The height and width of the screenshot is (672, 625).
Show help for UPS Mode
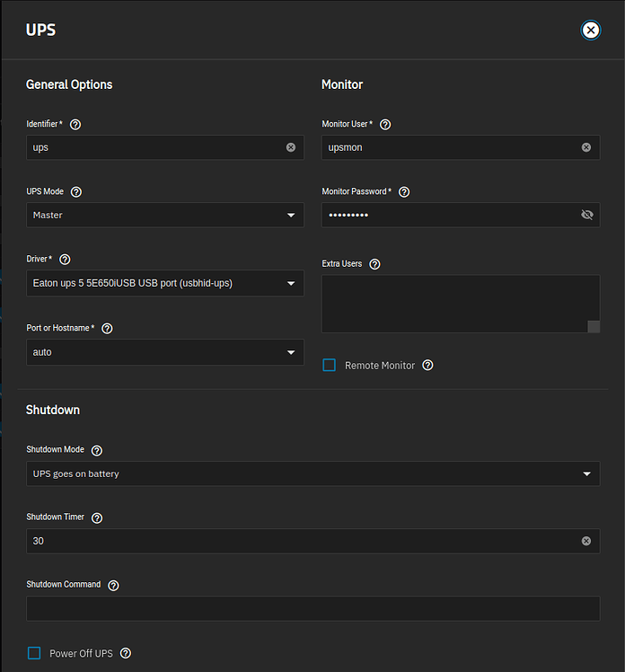tap(76, 191)
